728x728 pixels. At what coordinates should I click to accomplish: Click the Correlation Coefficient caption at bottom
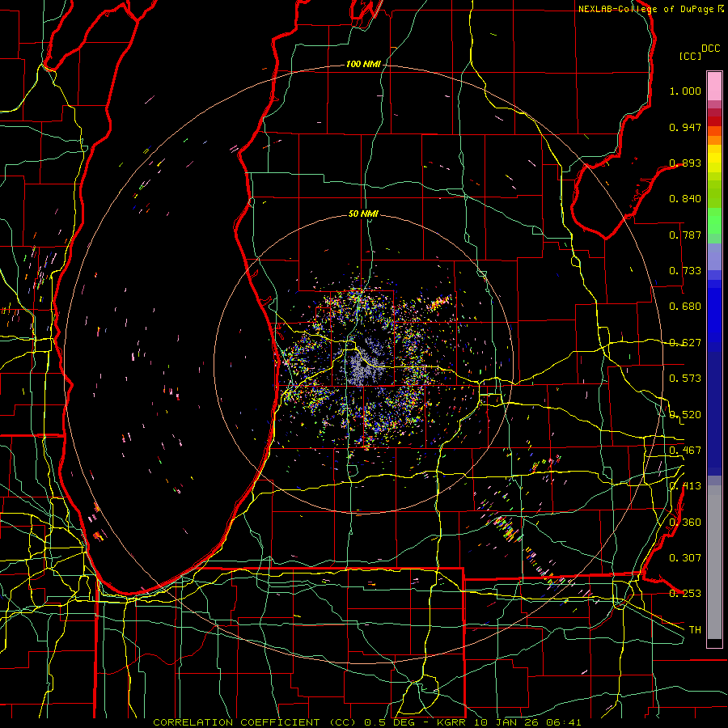tap(367, 722)
